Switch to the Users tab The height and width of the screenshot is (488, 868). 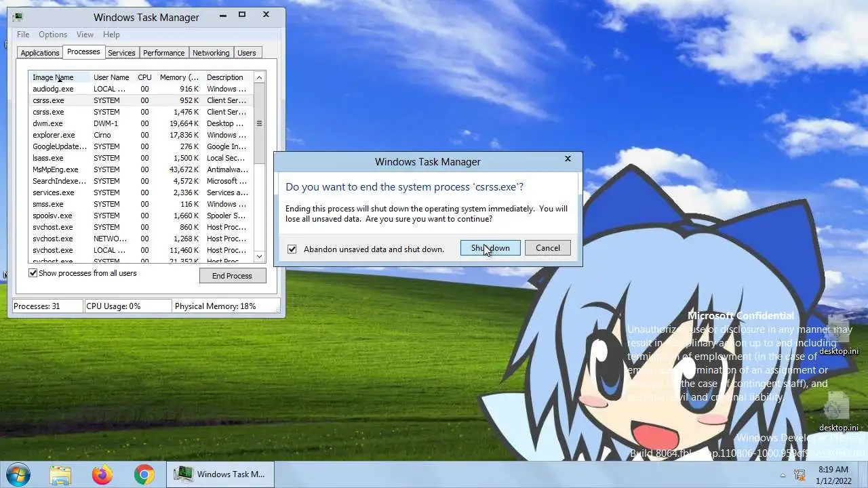tap(247, 53)
